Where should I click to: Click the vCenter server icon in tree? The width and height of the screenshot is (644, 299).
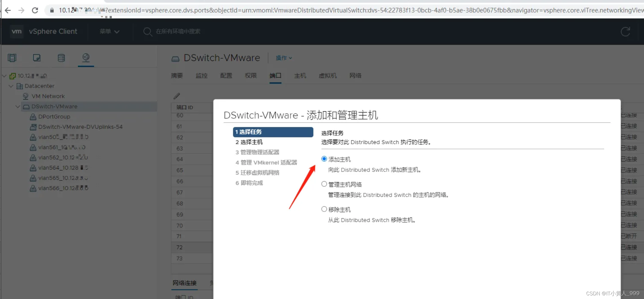(x=13, y=76)
